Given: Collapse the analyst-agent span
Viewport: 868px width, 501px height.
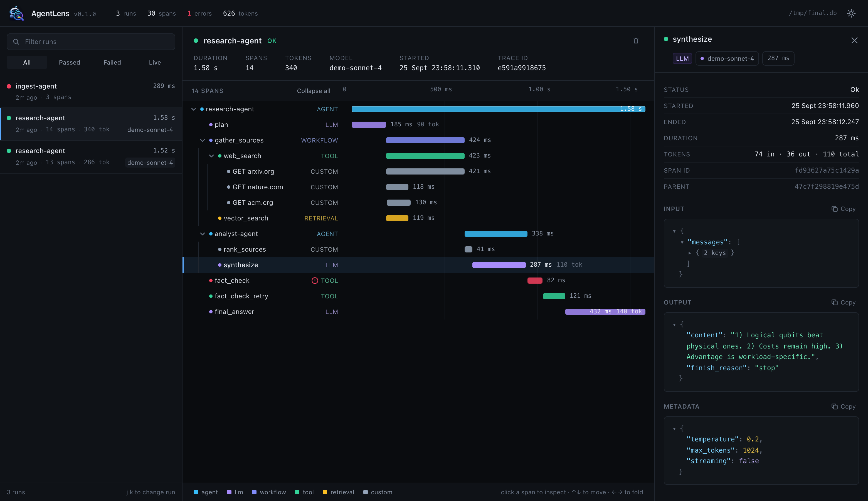Looking at the screenshot, I should [203, 234].
